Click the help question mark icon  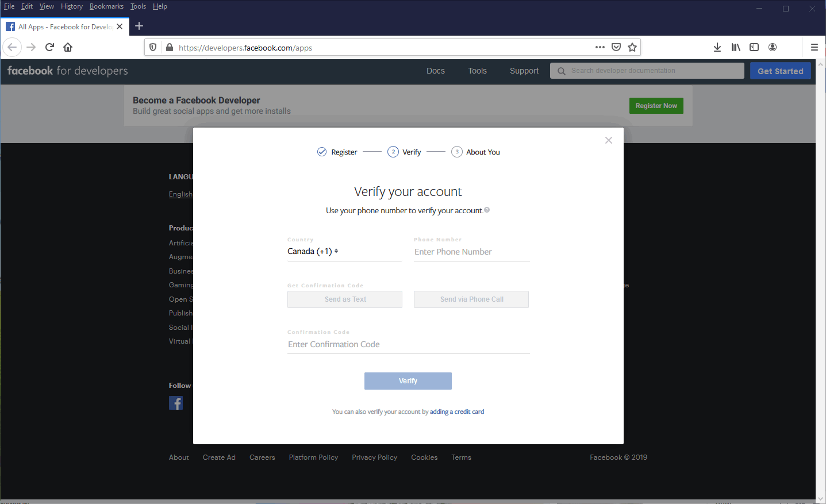tap(487, 210)
